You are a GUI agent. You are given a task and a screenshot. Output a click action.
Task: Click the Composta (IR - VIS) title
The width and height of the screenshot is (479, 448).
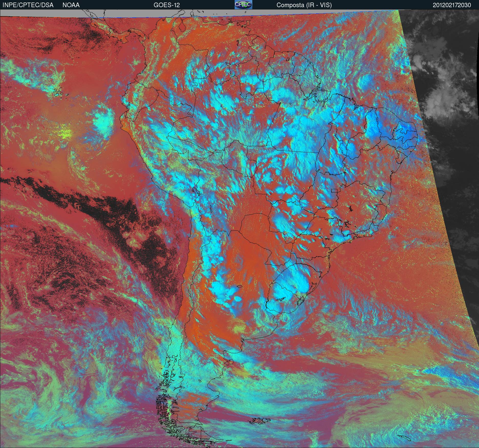pyautogui.click(x=304, y=5)
